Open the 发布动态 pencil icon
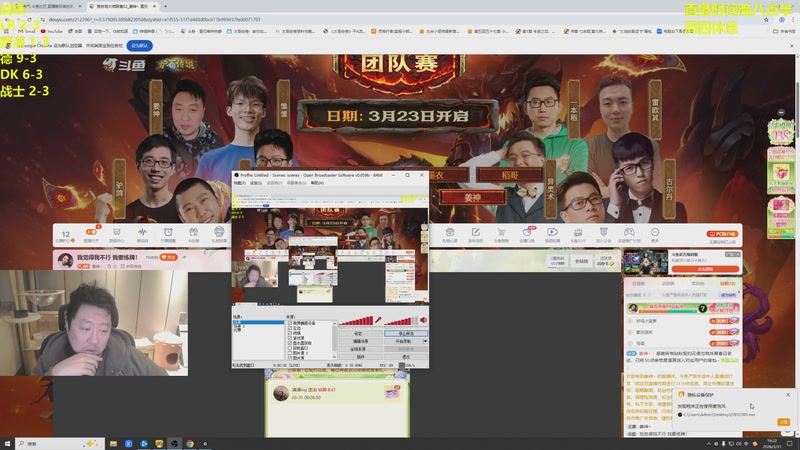 [476, 232]
